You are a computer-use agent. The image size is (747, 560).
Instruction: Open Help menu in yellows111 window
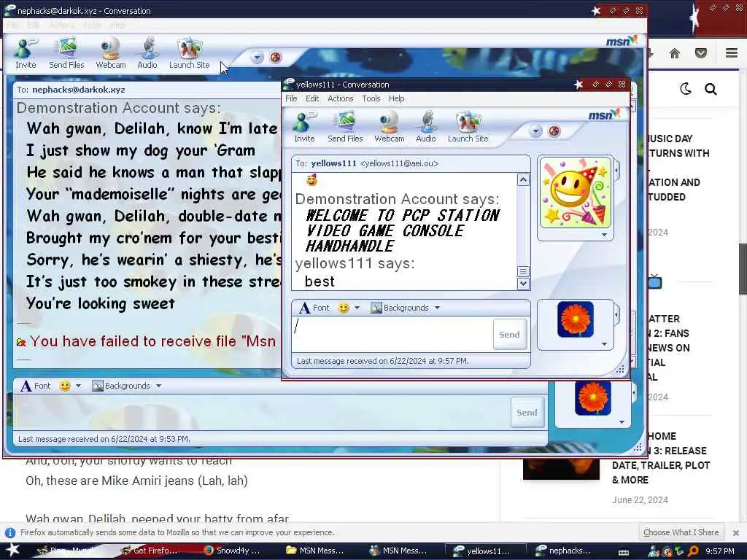point(396,98)
